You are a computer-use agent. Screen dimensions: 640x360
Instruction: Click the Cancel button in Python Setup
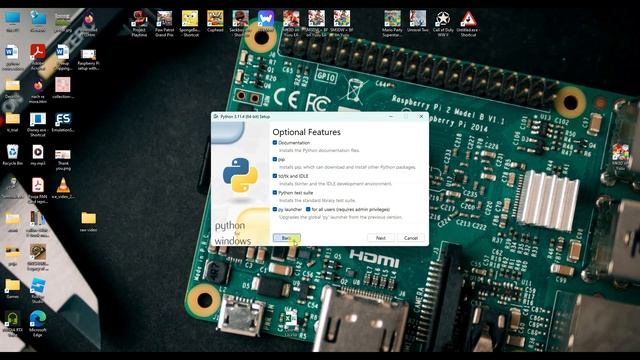coord(411,238)
